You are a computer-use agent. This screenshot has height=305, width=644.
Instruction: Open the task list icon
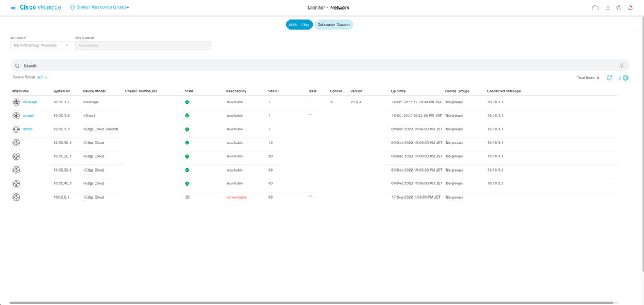(x=607, y=8)
